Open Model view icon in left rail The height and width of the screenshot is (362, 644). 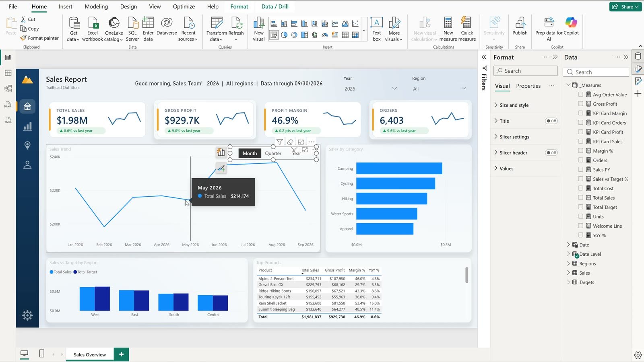(x=8, y=88)
